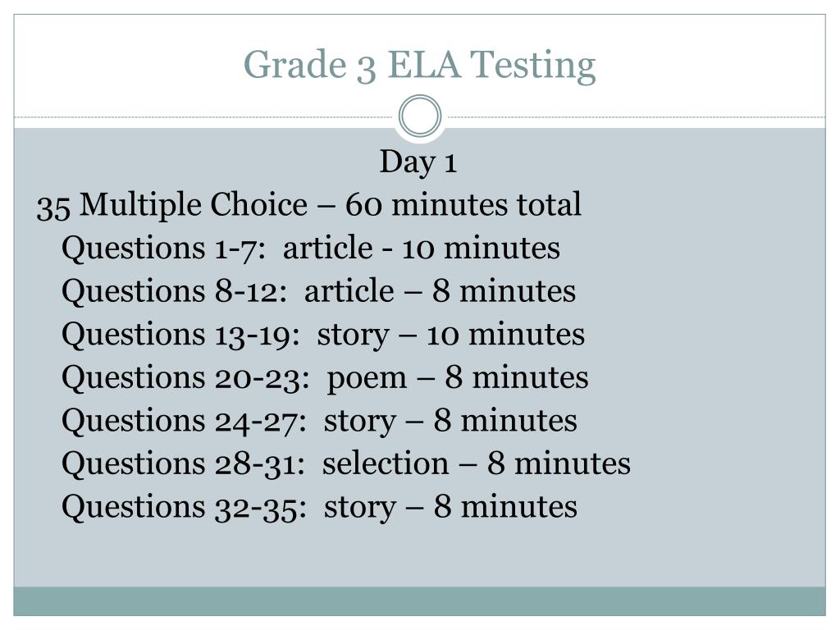Click the 10 minutes text on story line
Image resolution: width=840 pixels, height=630 pixels.
click(x=505, y=335)
